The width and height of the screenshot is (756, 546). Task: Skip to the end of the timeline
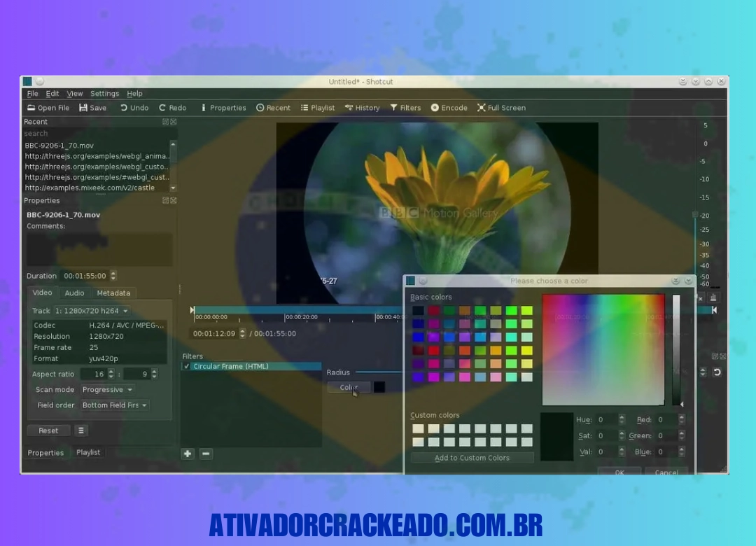(x=714, y=310)
